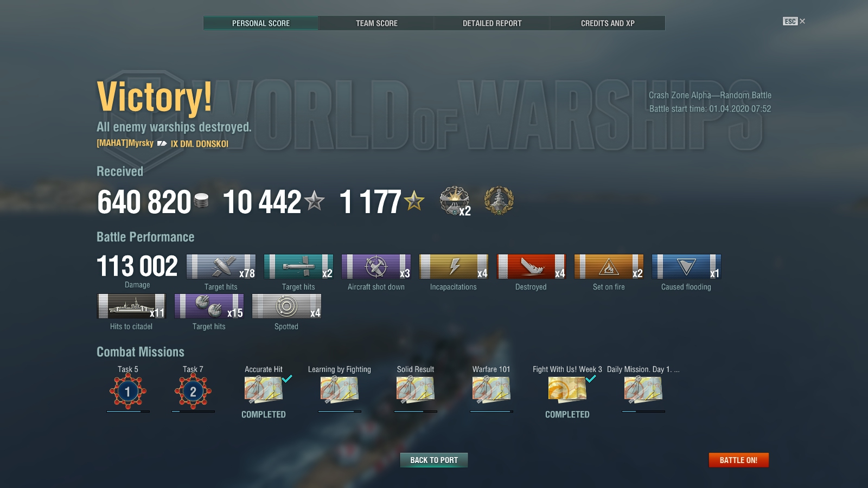Click the Aircraft shot down ribbon
The height and width of the screenshot is (488, 868).
376,266
